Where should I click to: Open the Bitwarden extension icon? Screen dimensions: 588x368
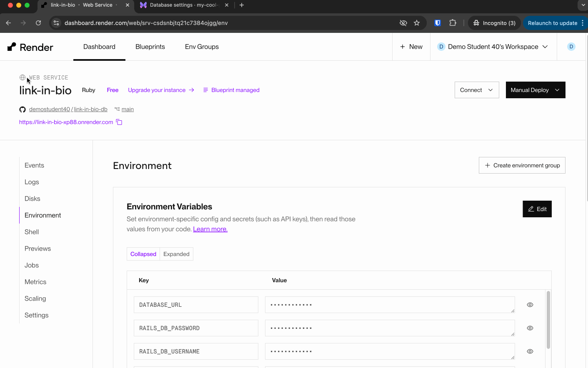click(x=438, y=23)
